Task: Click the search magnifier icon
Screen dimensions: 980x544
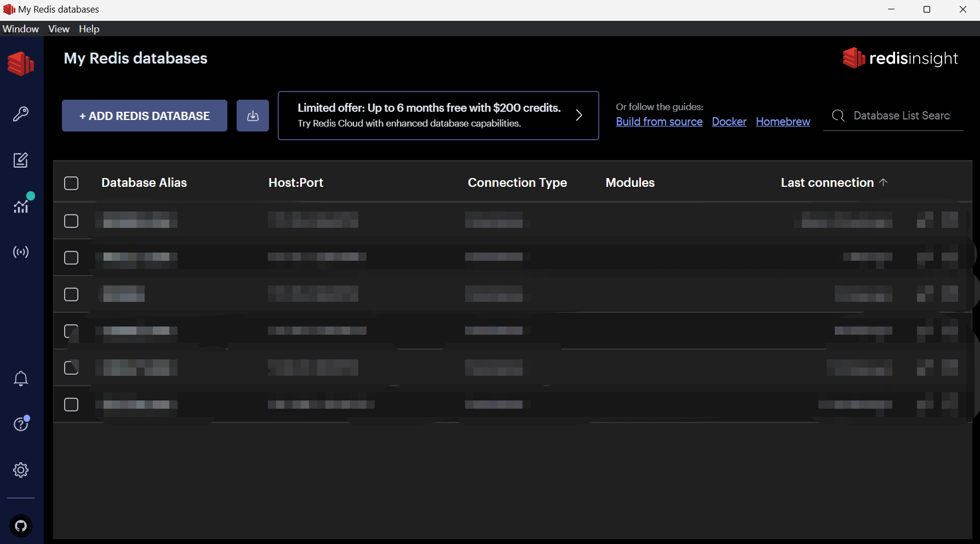Action: pyautogui.click(x=838, y=116)
